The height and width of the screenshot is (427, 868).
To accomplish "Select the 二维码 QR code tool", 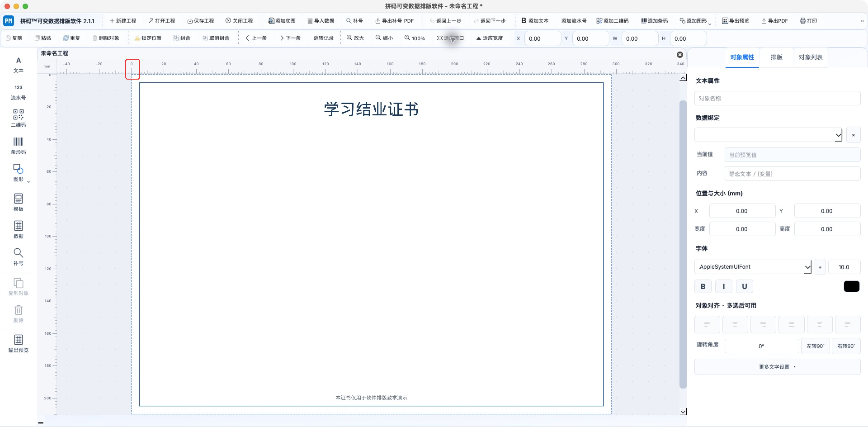I will 19,118.
